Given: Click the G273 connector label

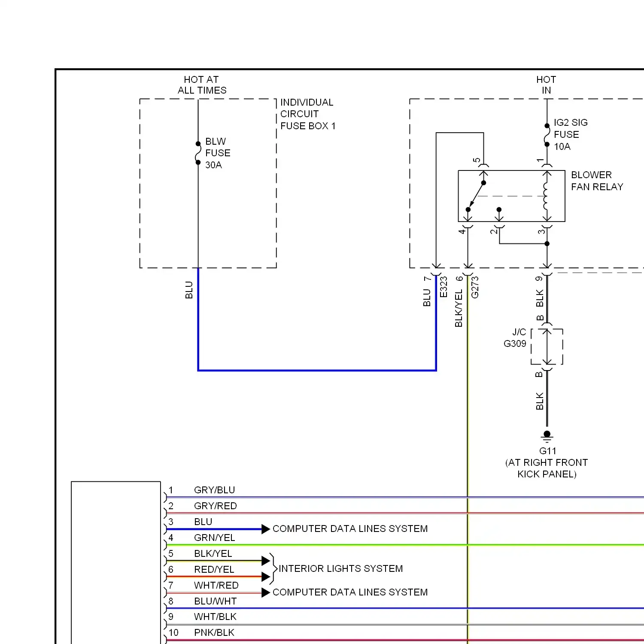Looking at the screenshot, I should point(475,287).
